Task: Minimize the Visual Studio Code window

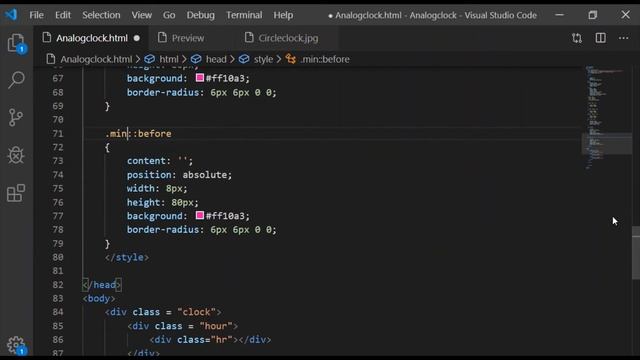Action: pyautogui.click(x=560, y=15)
